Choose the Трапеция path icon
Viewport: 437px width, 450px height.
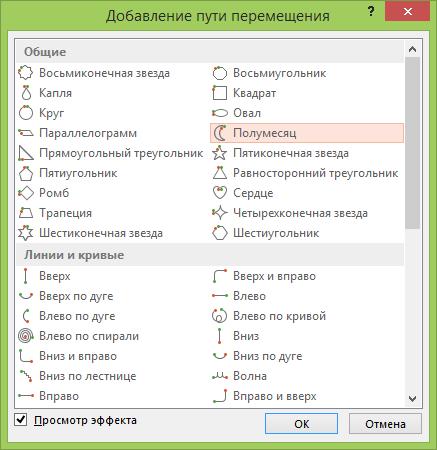pos(26,213)
